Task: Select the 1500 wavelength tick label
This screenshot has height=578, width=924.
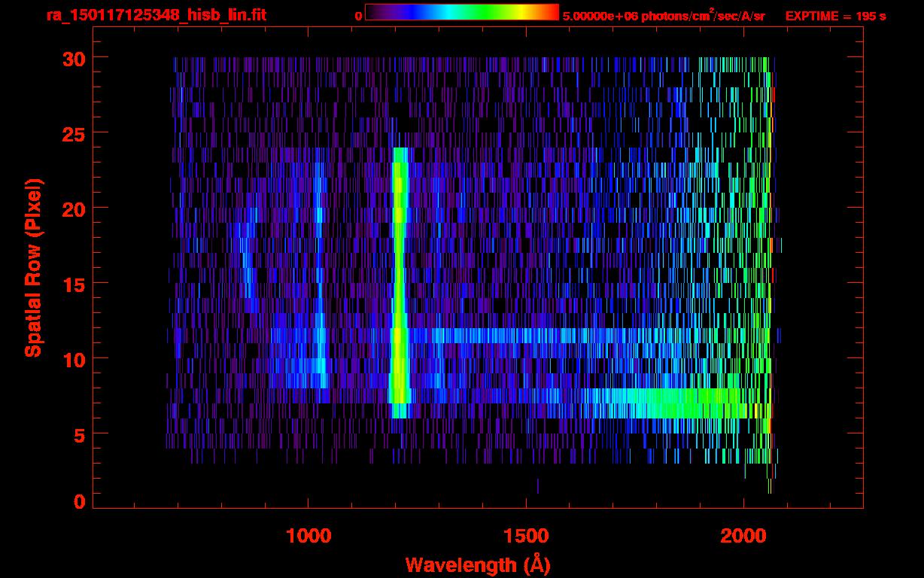Action: tap(526, 535)
